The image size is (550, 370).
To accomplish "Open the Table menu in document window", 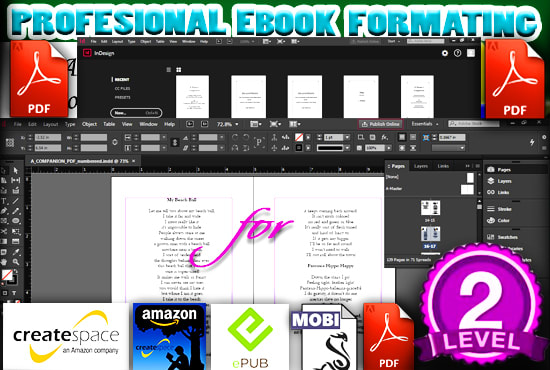I will pyautogui.click(x=109, y=124).
